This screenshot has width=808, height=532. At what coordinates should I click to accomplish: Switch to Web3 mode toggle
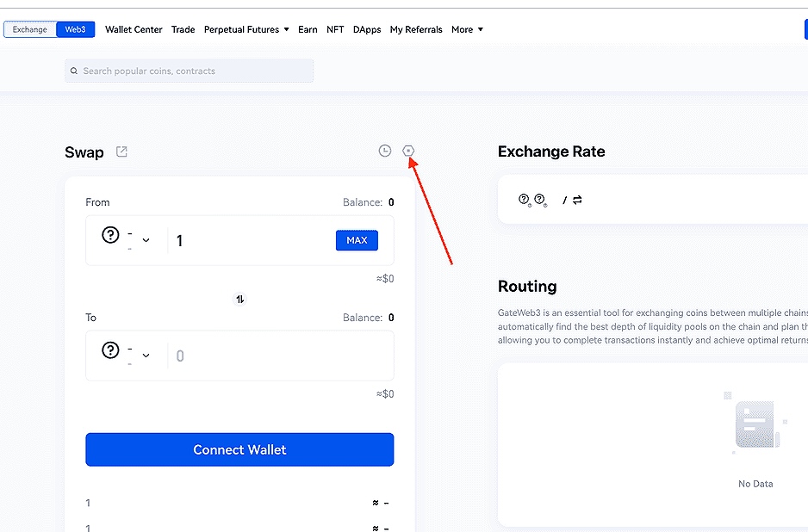click(x=76, y=29)
